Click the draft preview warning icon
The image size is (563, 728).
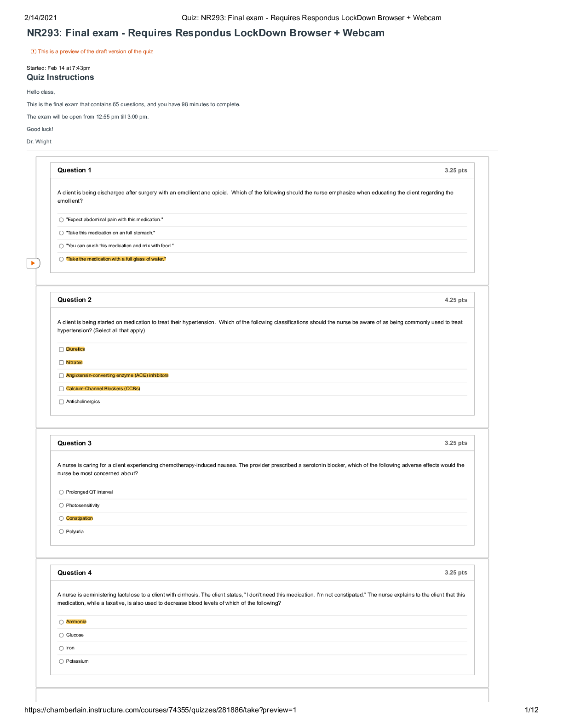click(x=34, y=51)
